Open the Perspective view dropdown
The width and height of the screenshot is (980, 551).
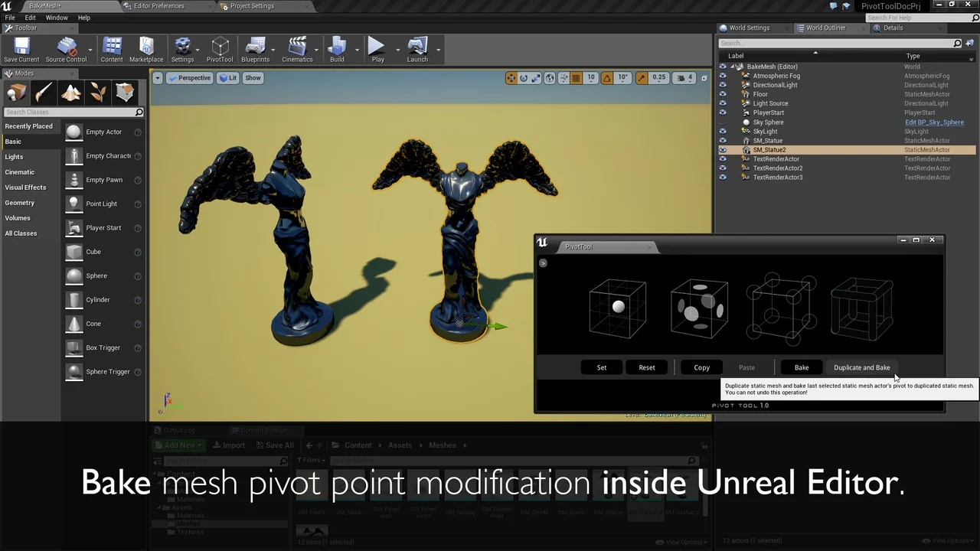point(189,77)
